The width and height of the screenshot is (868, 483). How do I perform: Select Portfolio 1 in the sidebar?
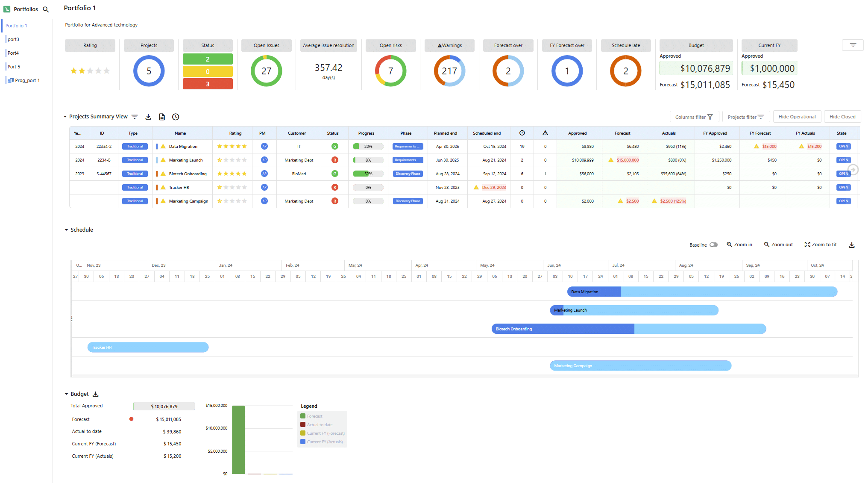tap(16, 26)
